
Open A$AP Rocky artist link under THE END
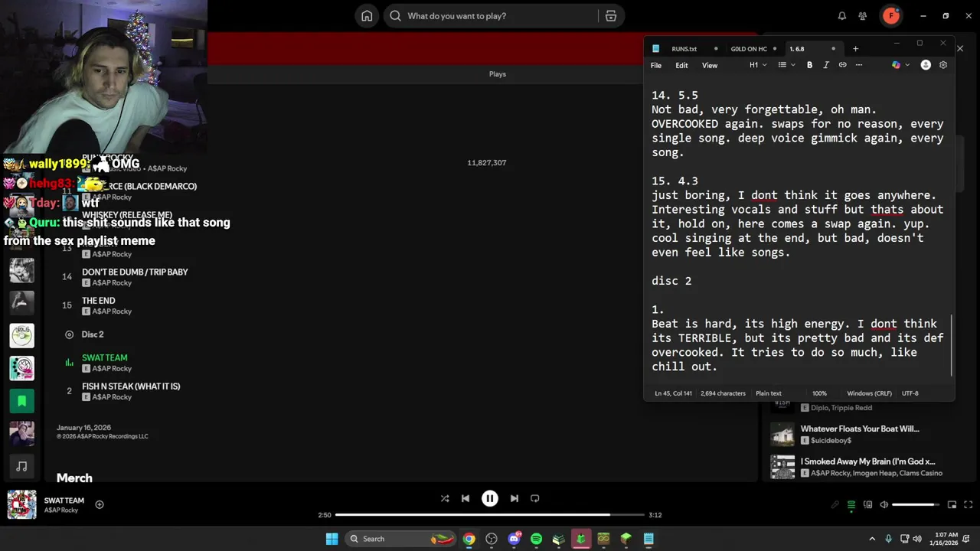(x=112, y=311)
